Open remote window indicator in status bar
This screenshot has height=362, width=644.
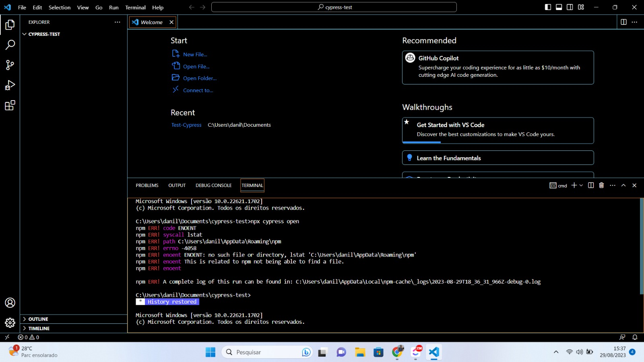7,337
